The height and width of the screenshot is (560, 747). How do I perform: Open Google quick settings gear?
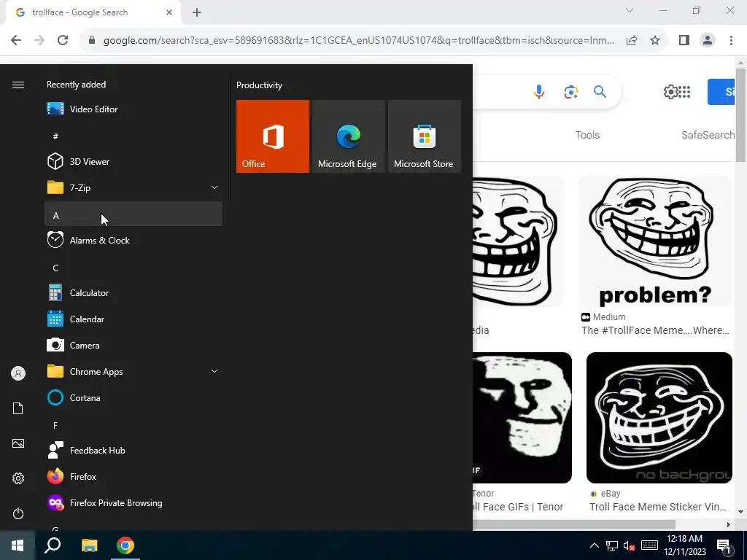670,91
